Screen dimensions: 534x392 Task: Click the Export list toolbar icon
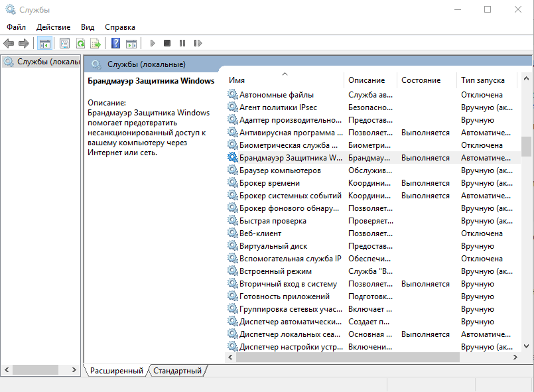96,43
